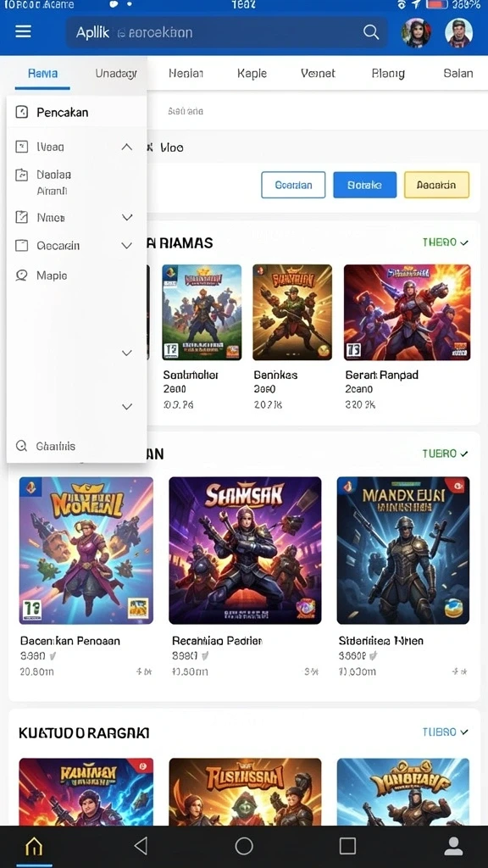Expand the Nmea menu section
This screenshot has width=488, height=868.
coord(127,218)
